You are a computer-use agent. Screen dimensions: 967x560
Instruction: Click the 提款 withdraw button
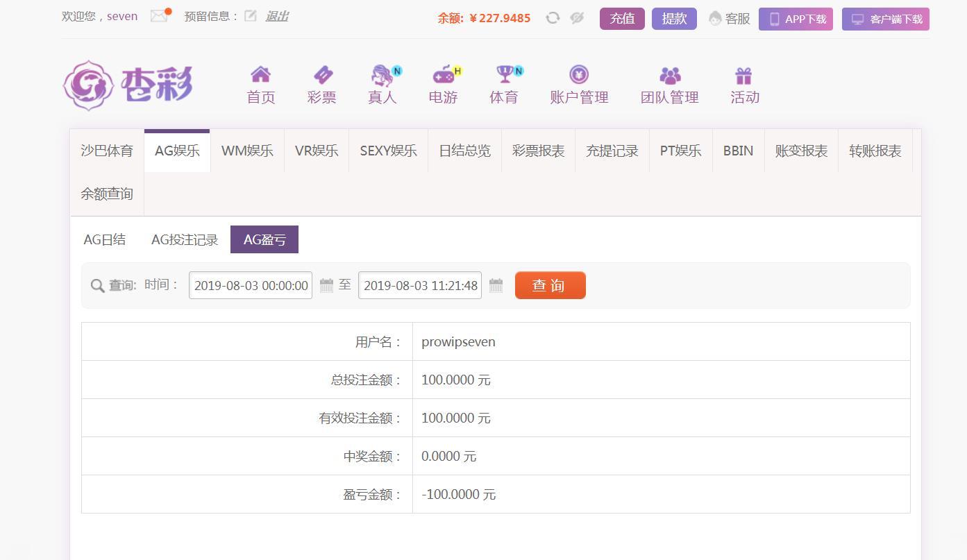(x=674, y=19)
